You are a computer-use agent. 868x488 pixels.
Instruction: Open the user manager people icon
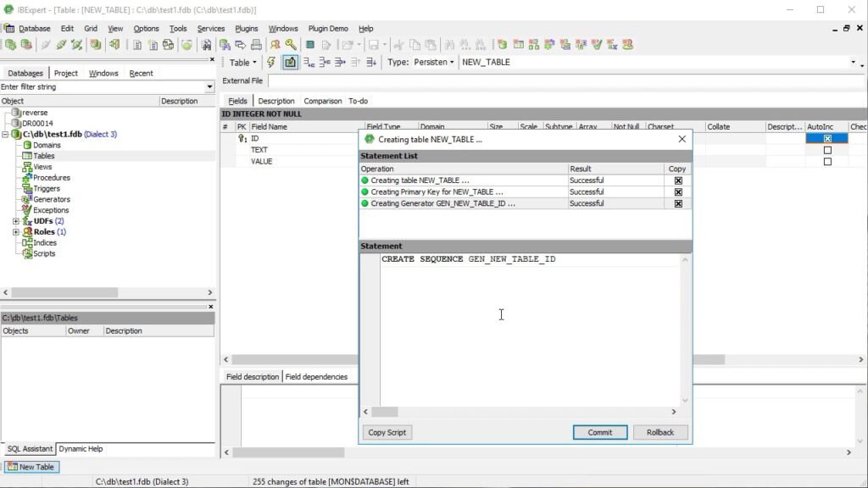[x=275, y=45]
